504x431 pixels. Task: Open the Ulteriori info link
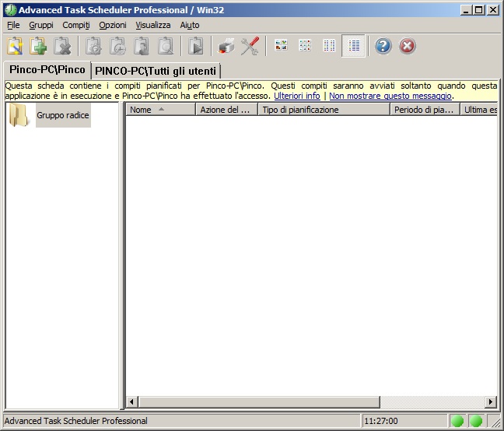pos(296,96)
